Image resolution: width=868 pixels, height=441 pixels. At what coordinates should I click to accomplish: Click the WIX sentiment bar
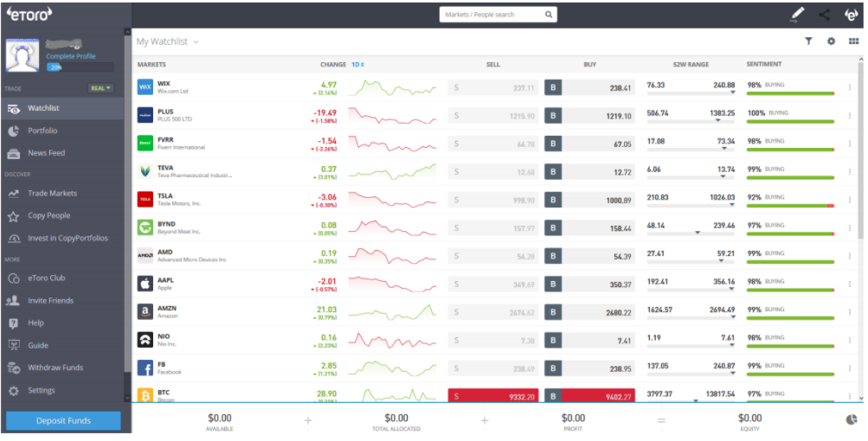coord(790,93)
